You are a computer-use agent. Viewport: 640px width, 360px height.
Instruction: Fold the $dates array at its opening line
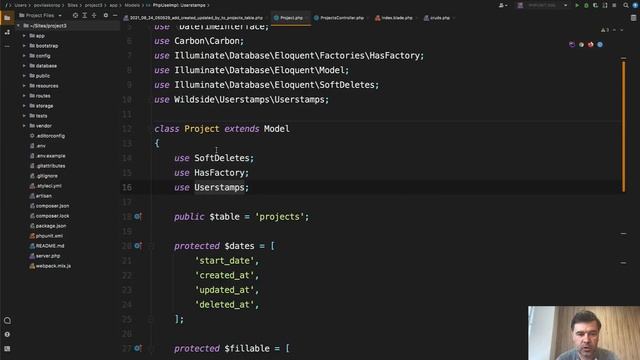(x=151, y=246)
